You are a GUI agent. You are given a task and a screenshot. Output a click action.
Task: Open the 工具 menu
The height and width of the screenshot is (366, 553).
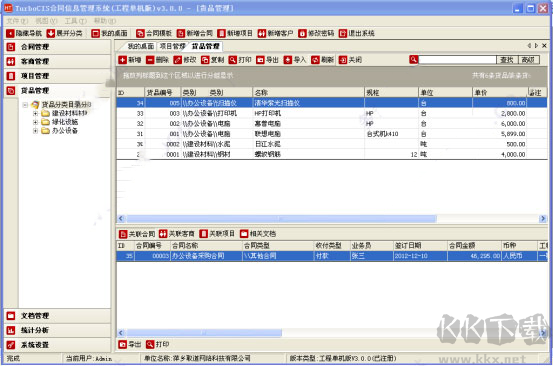[75, 21]
